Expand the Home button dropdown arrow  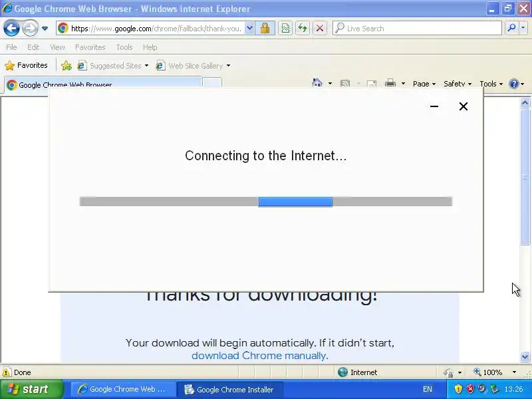pos(330,84)
